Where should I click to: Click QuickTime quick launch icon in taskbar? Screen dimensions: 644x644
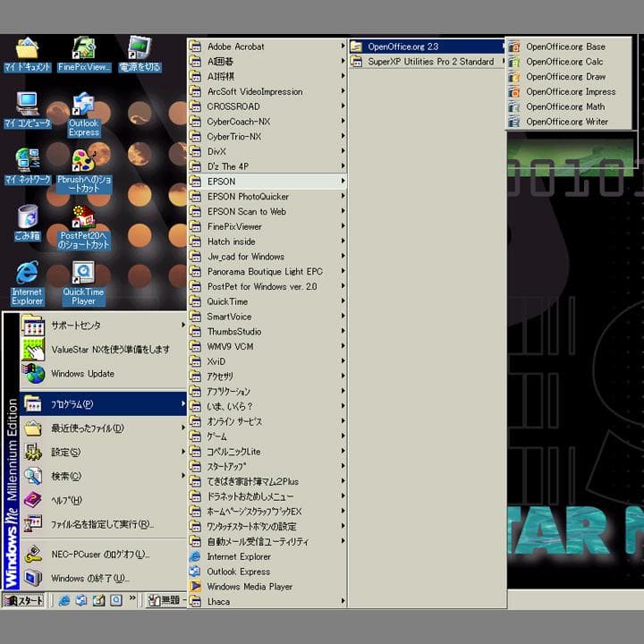click(115, 601)
